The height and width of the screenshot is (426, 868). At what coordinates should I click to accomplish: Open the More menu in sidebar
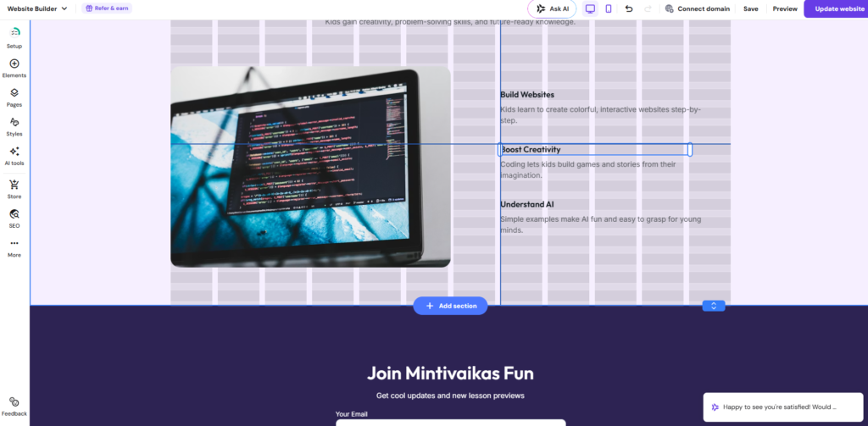point(14,248)
